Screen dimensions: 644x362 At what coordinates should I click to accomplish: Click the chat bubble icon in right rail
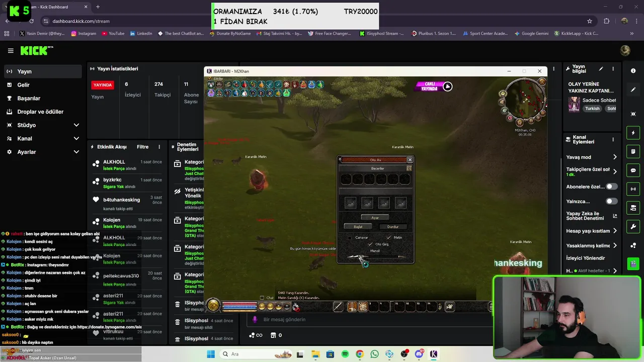click(633, 170)
